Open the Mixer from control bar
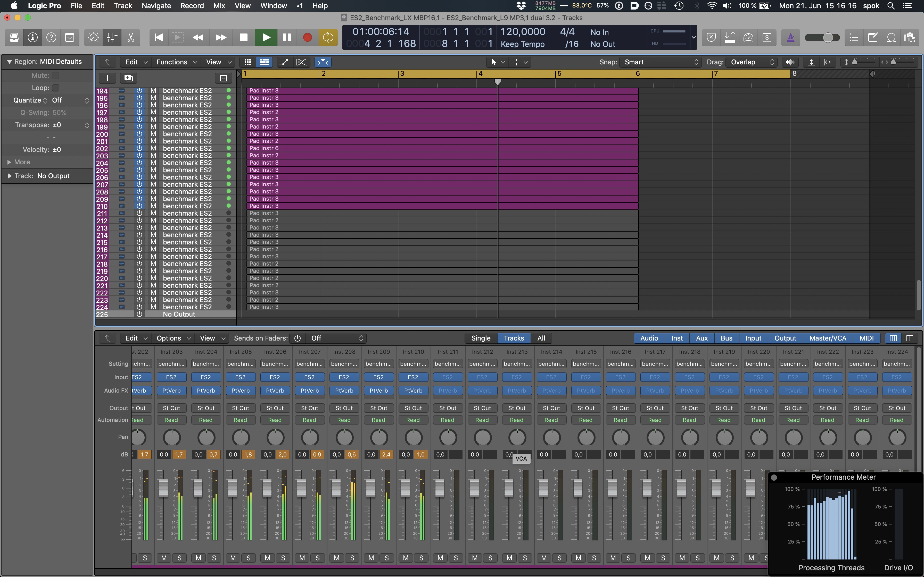The image size is (924, 577). pos(112,37)
